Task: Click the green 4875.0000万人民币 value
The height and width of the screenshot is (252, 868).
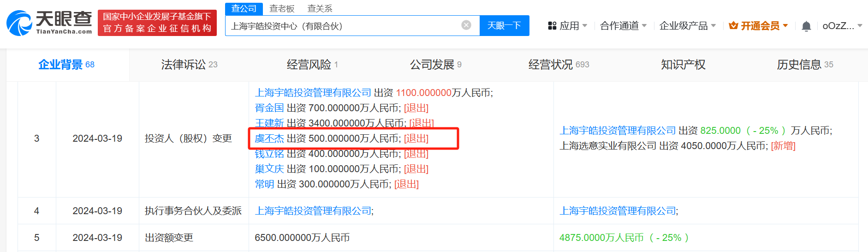Action: [x=601, y=238]
